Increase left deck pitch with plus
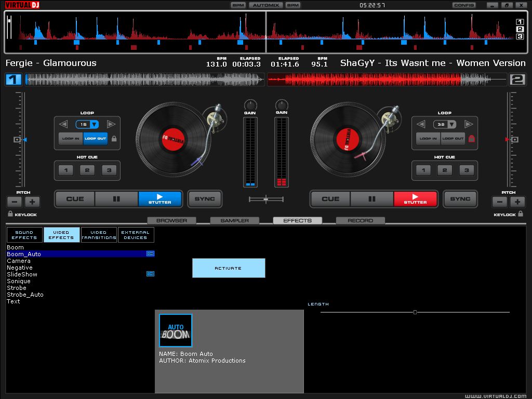 click(32, 202)
